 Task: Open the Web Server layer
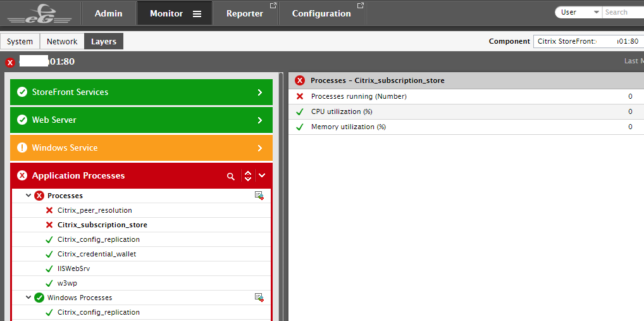(x=141, y=120)
